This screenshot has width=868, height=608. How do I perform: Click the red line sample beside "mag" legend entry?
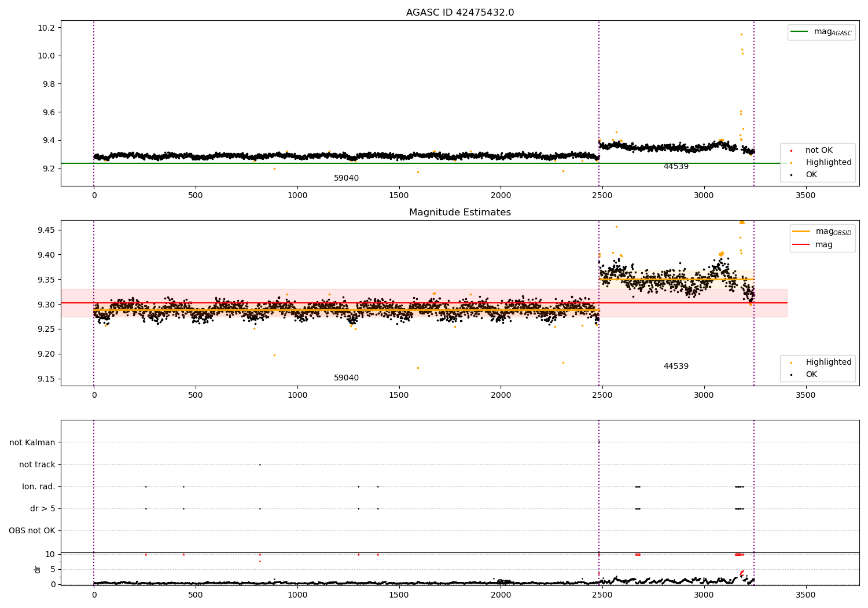point(801,245)
